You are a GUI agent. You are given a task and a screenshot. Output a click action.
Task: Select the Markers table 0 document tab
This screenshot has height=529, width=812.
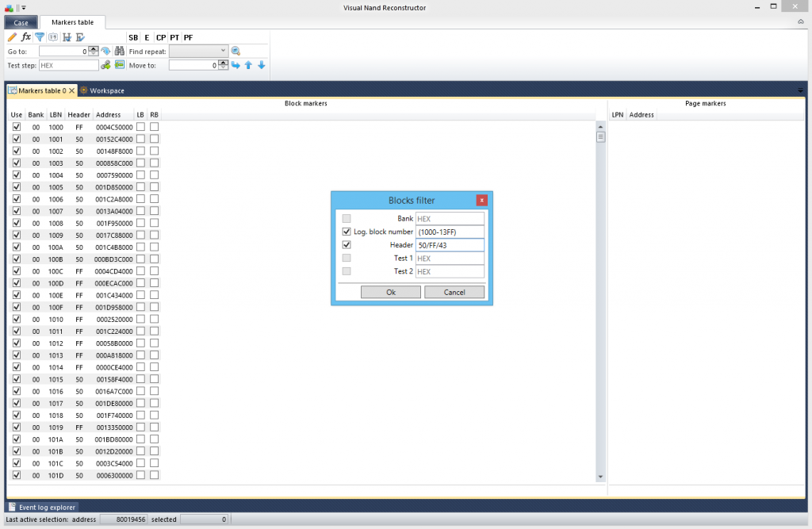42,90
